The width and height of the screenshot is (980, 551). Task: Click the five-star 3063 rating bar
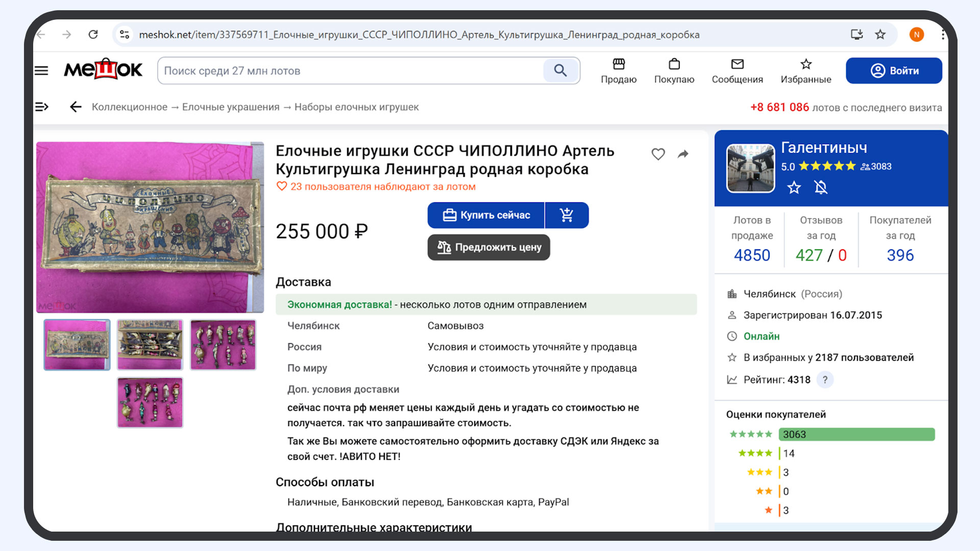coord(856,434)
